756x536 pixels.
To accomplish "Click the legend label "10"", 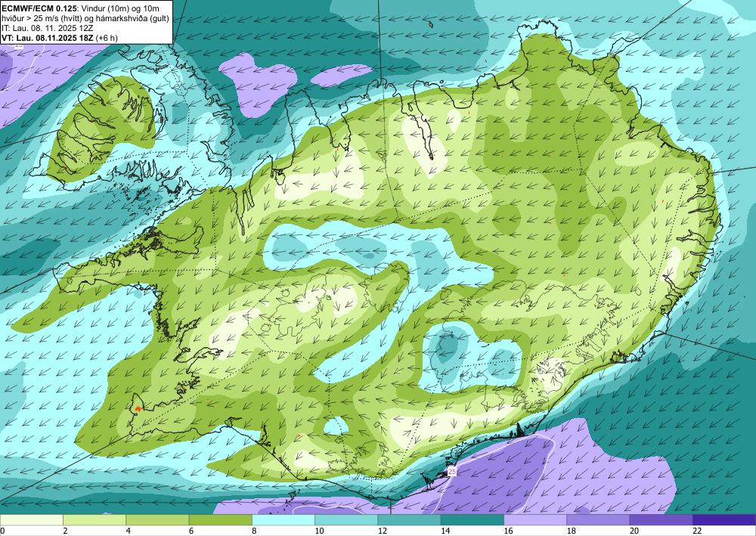I will tap(319, 531).
